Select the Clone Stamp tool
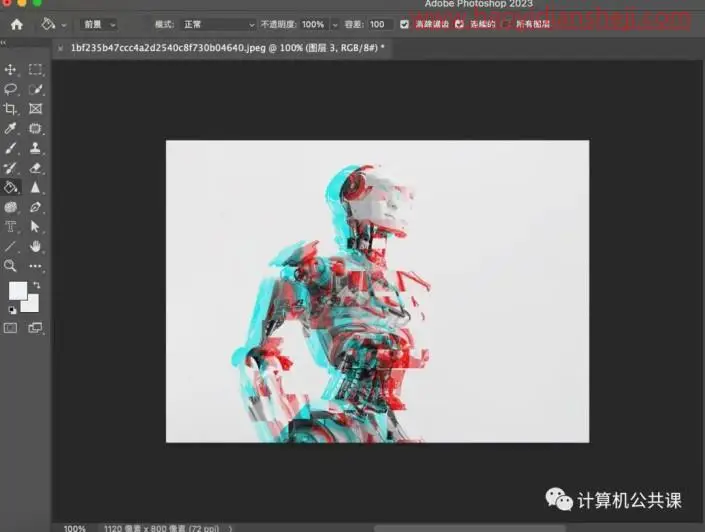Image resolution: width=705 pixels, height=532 pixels. [35, 148]
